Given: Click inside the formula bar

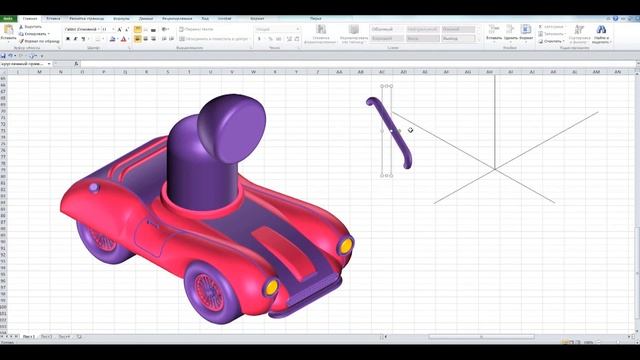Looking at the screenshot, I should [358, 64].
